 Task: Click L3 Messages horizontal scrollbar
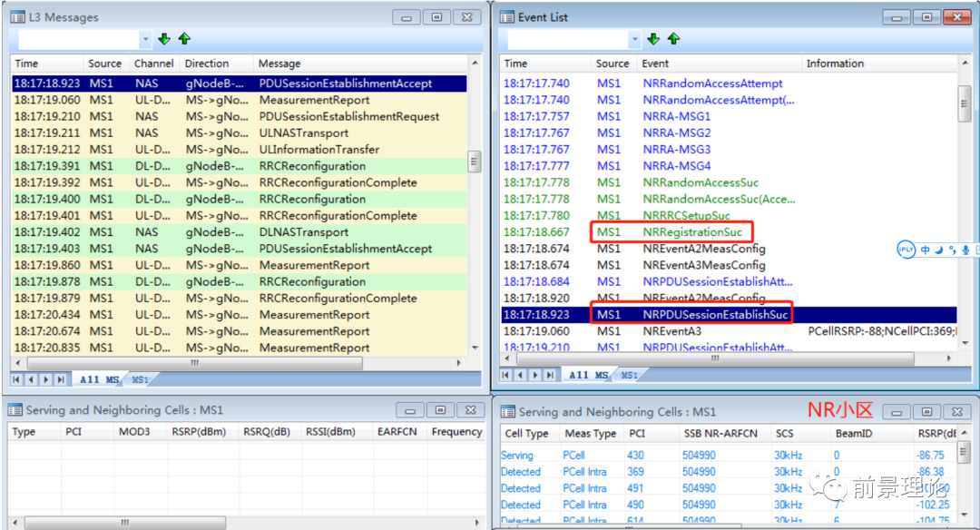(x=195, y=363)
